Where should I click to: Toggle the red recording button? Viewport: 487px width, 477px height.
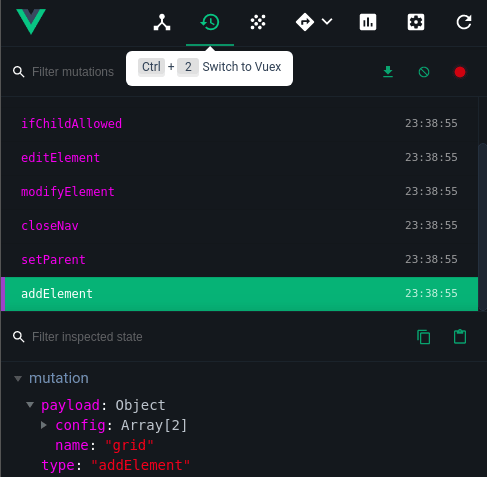(460, 72)
